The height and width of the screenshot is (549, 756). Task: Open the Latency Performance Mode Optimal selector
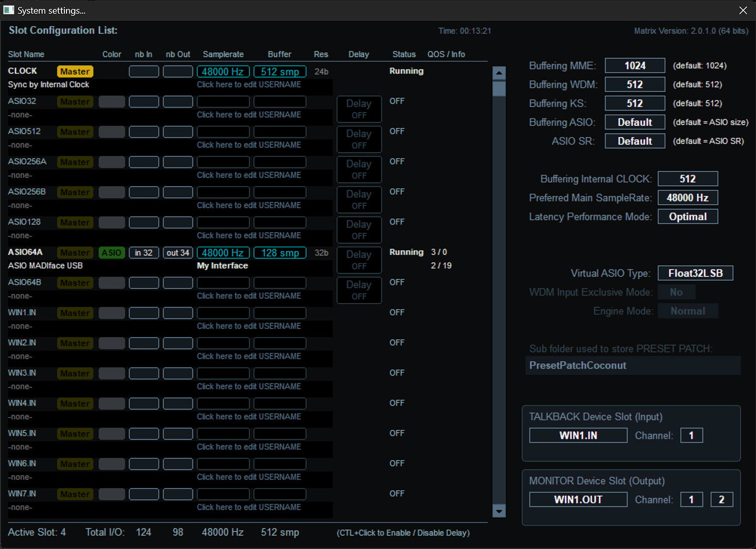[687, 216]
